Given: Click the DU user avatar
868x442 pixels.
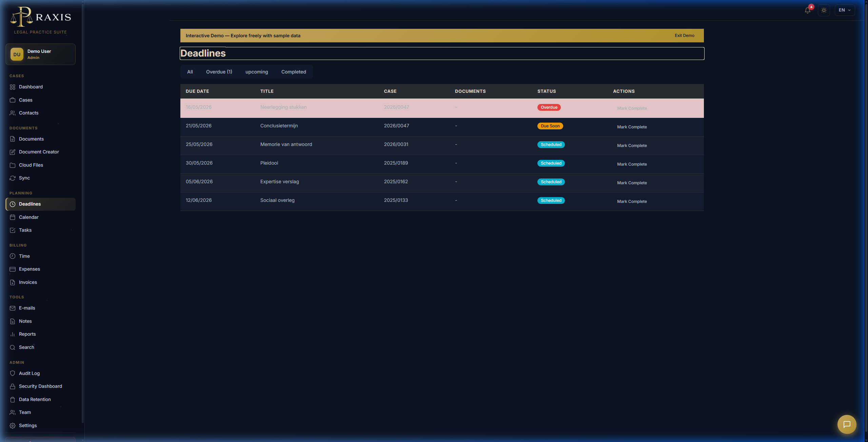Looking at the screenshot, I should coord(17,54).
